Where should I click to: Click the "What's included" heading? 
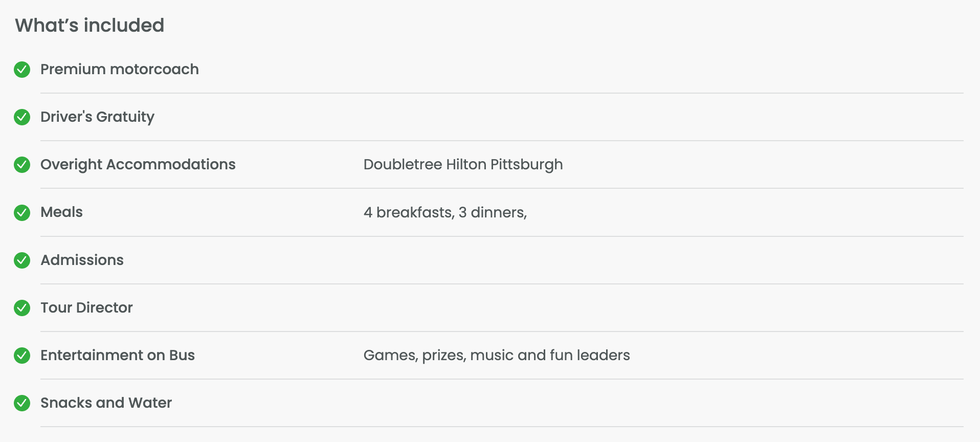click(x=90, y=25)
